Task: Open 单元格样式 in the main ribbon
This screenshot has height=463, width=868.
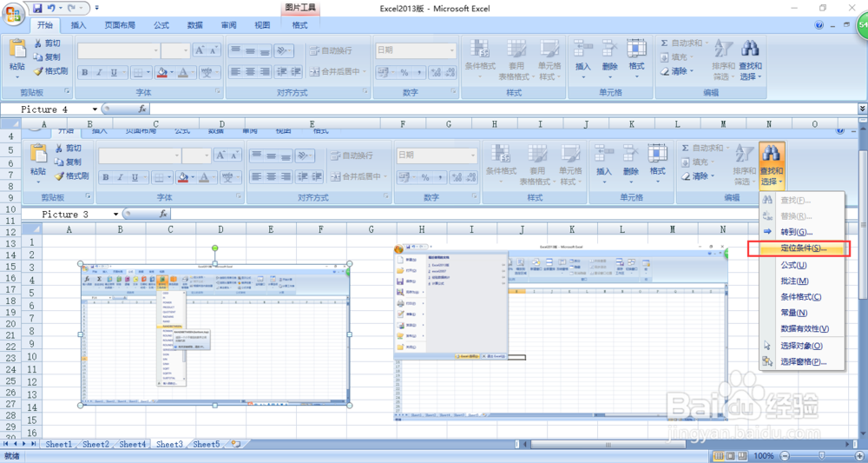Action: click(x=549, y=60)
